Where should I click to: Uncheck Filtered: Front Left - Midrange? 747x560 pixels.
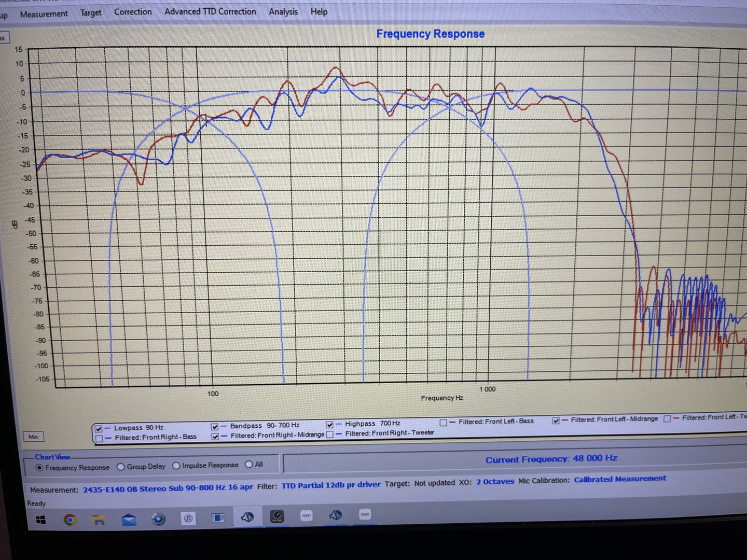click(556, 421)
